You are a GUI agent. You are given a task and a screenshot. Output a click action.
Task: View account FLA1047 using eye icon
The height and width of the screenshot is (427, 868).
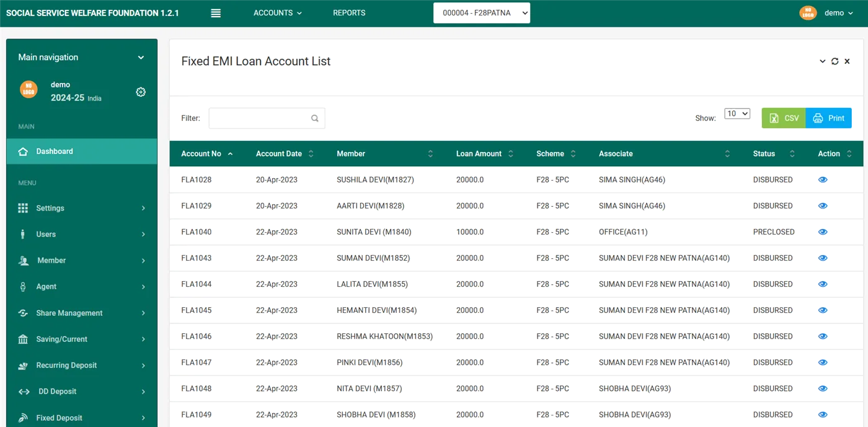[x=823, y=362]
